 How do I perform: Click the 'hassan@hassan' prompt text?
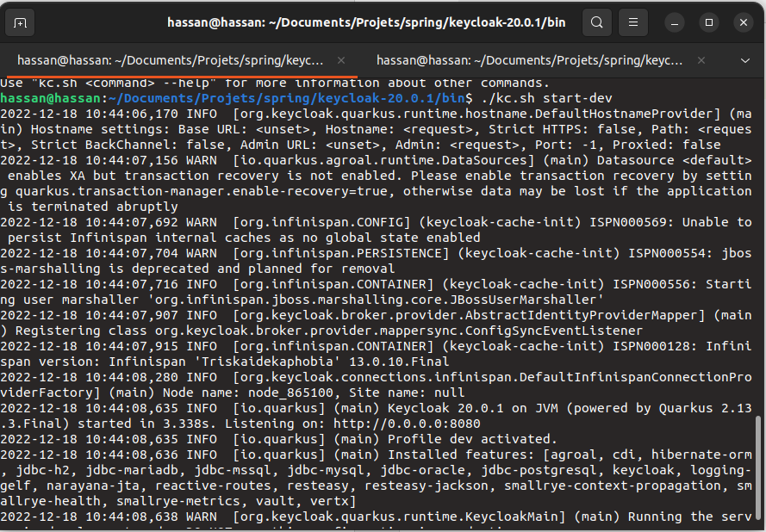tap(50, 98)
